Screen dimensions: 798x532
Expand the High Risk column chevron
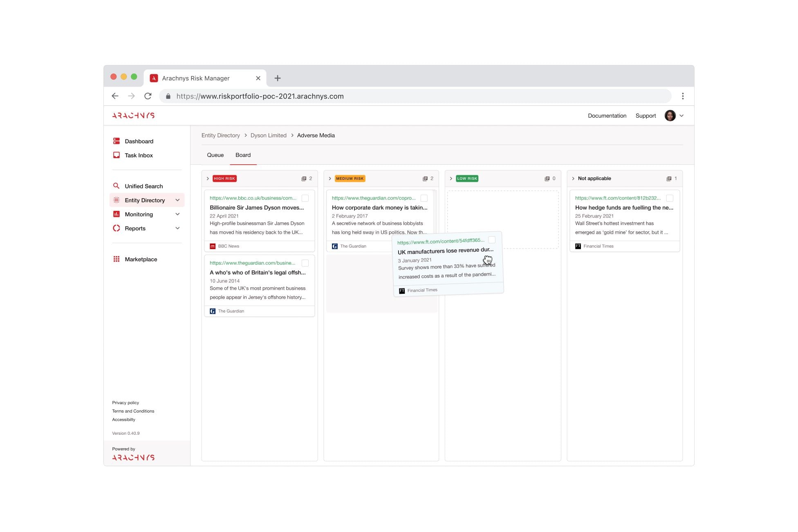(208, 179)
